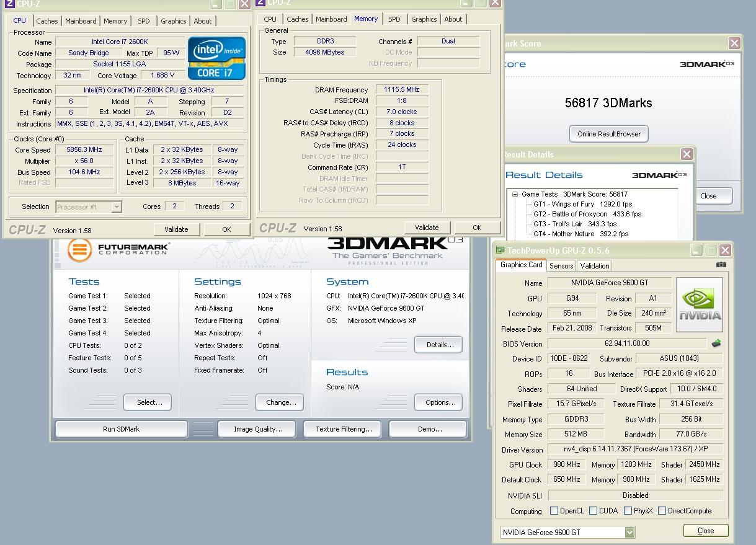Launch the Demo button

pos(429,429)
